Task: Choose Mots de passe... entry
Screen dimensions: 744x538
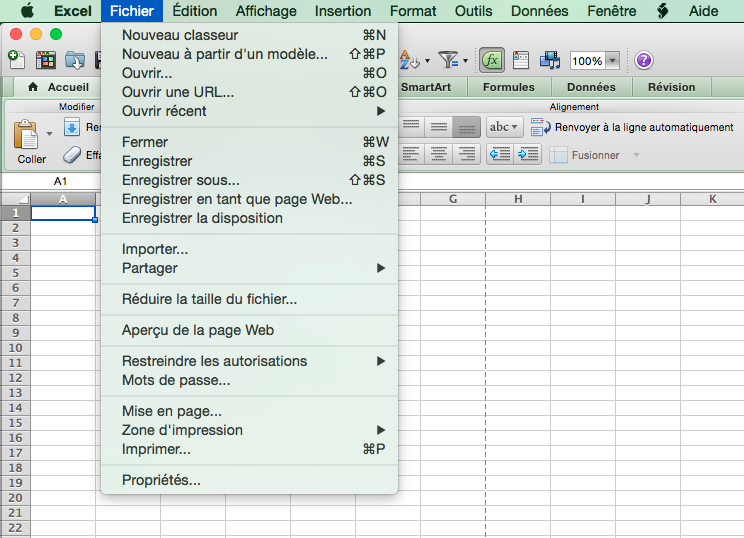Action: click(x=250, y=380)
